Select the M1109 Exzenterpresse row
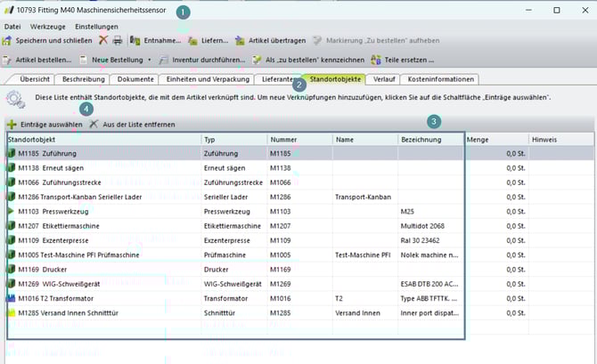597x364 pixels. 300,240
